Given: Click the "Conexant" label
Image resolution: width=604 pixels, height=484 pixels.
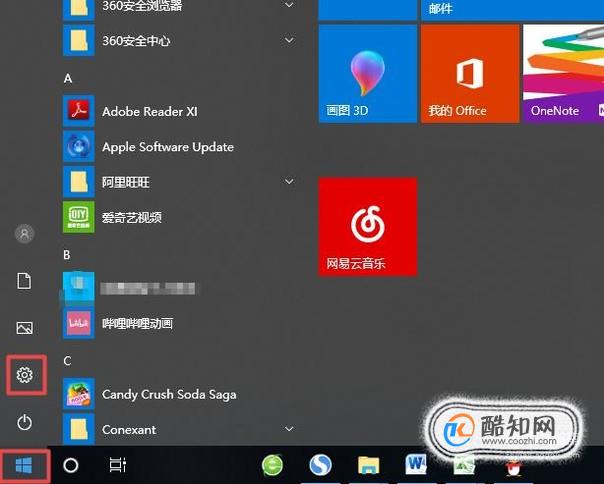Looking at the screenshot, I should click(x=129, y=430).
